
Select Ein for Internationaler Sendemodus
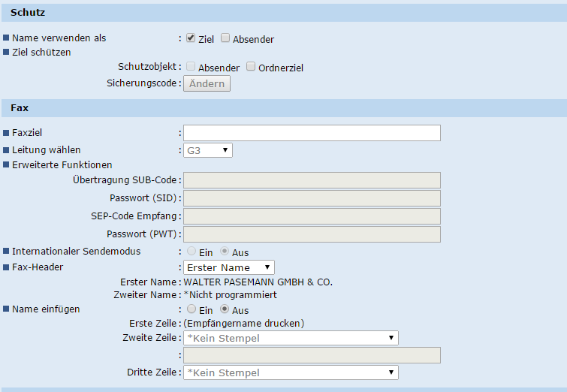pyautogui.click(x=192, y=252)
